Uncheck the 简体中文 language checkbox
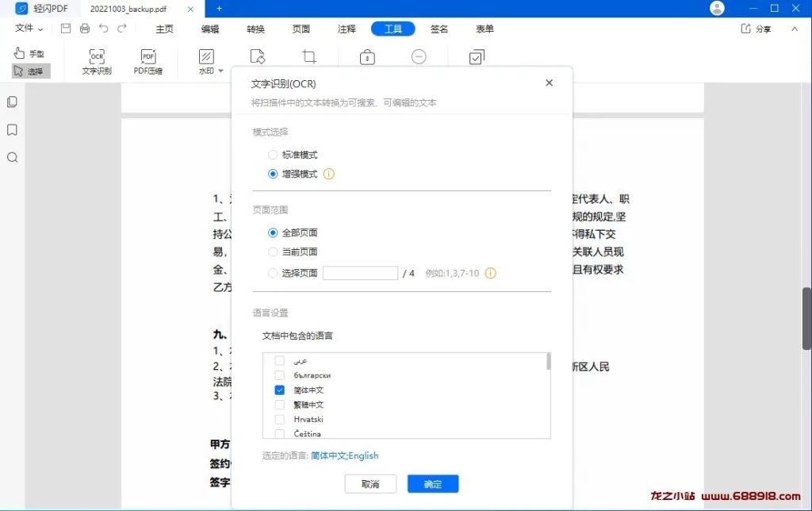The image size is (812, 511). tap(280, 390)
